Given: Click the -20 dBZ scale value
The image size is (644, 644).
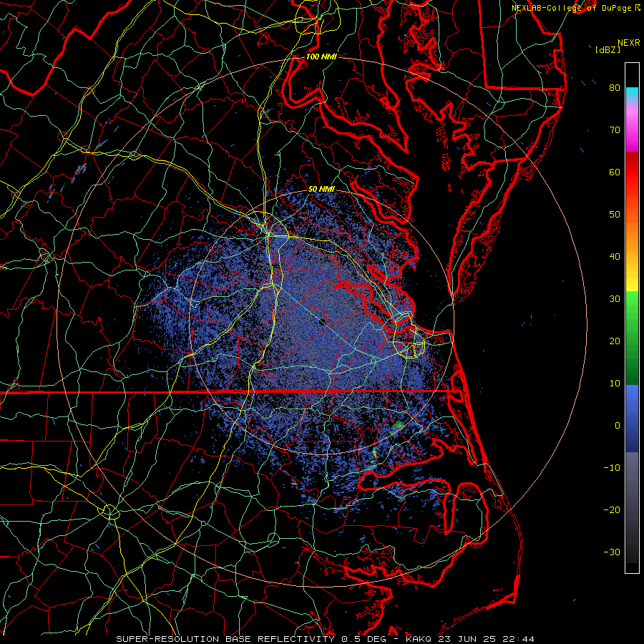Looking at the screenshot, I should [x=612, y=509].
